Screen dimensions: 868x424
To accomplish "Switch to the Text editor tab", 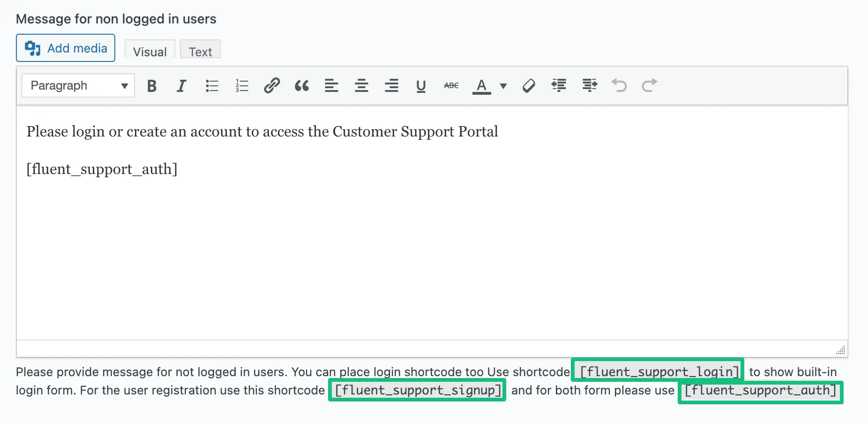I will point(200,52).
